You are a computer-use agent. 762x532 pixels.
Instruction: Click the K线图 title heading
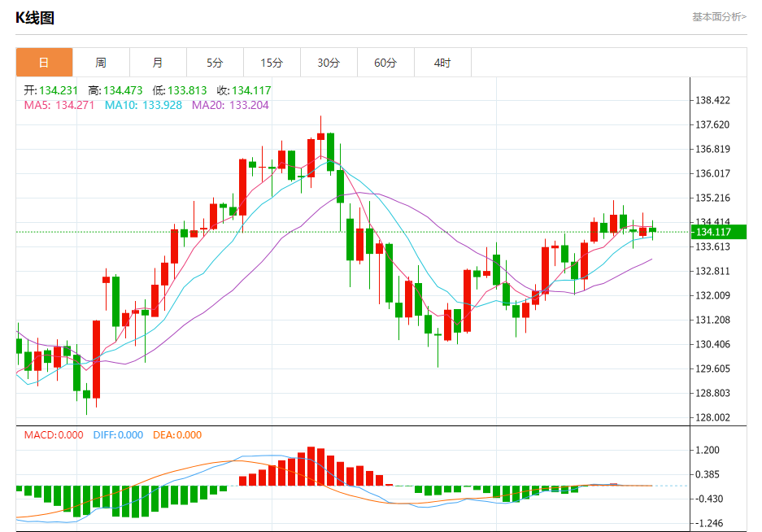[36, 18]
